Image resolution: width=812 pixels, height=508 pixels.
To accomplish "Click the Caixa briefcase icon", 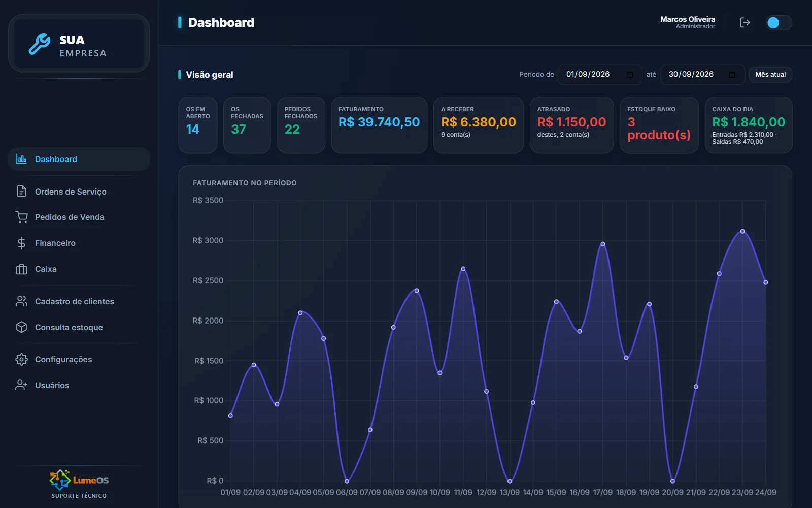I will [21, 269].
